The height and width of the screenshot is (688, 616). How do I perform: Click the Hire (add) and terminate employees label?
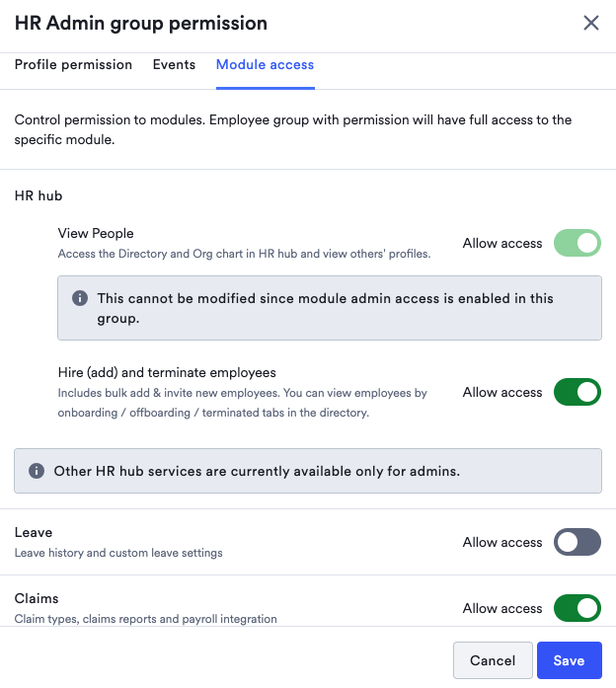coord(167,372)
